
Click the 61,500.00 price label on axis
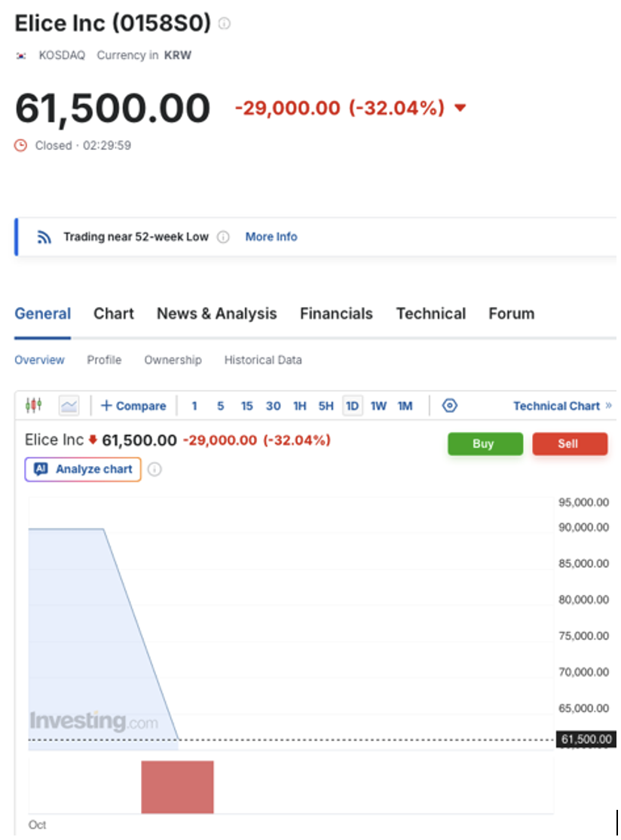point(586,739)
